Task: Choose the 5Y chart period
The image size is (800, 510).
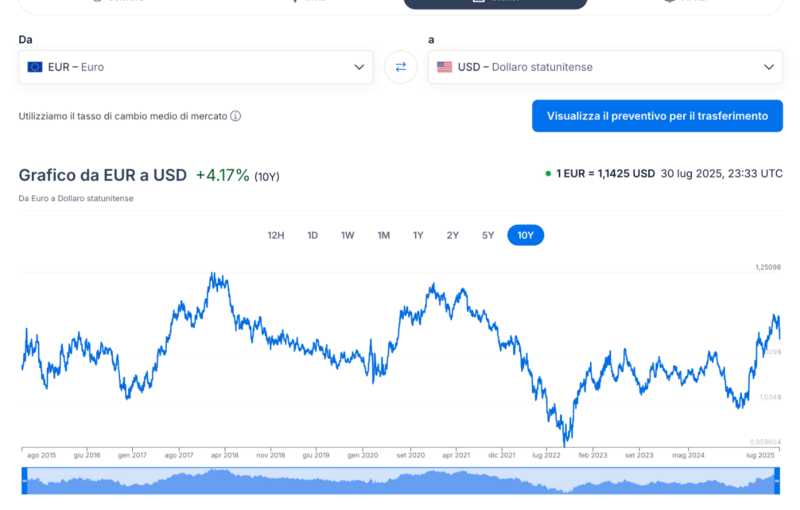Action: coord(488,235)
